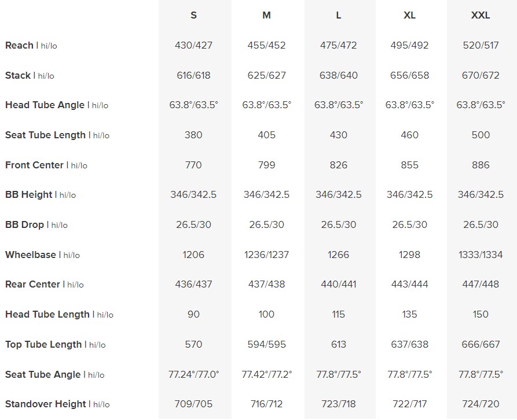Click the Reach row label
Viewport: 517px width, 420px height.
pyautogui.click(x=20, y=46)
